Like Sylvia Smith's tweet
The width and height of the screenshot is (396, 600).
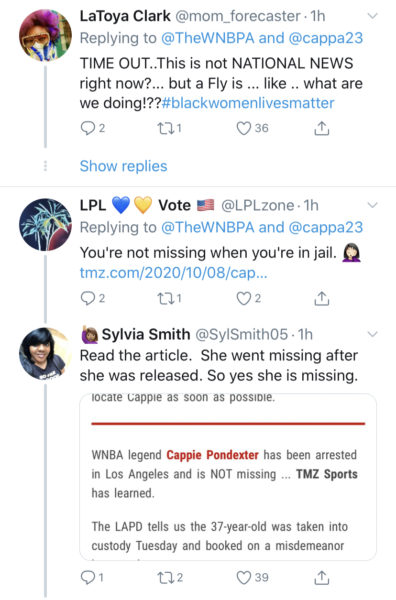(243, 577)
